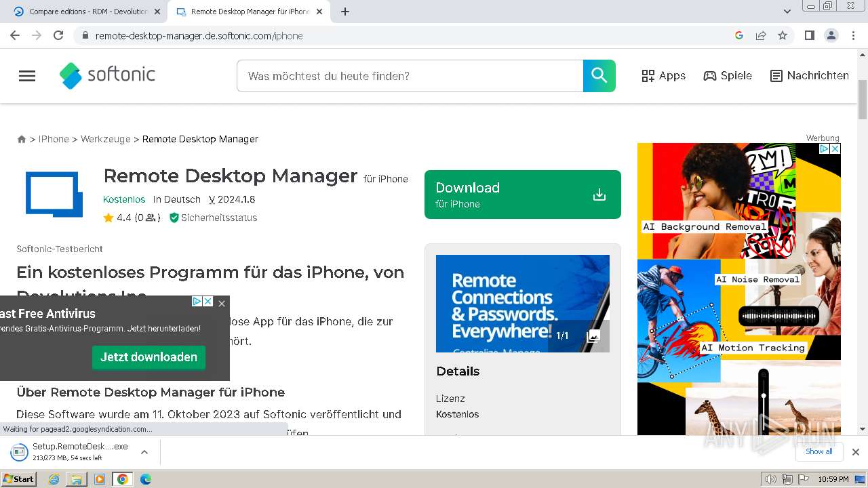Viewport: 868px width, 488px height.
Task: Open the screenshot gallery icon
Action: pos(593,336)
